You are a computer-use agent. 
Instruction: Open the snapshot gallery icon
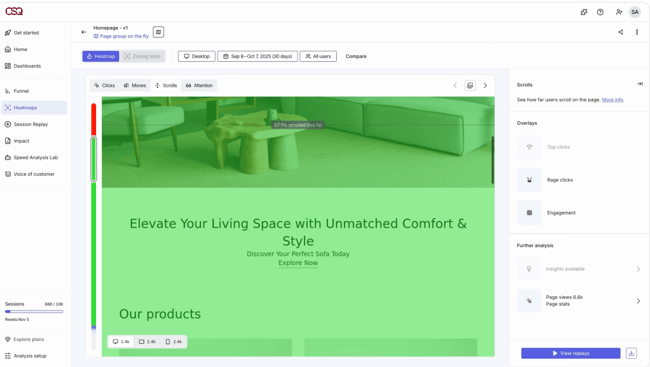point(470,85)
